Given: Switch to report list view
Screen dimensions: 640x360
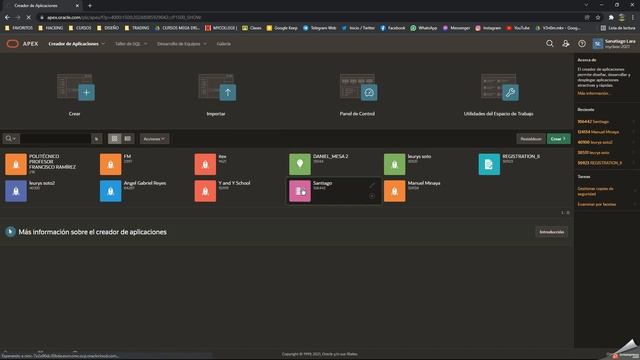Looking at the screenshot, I should click(127, 139).
